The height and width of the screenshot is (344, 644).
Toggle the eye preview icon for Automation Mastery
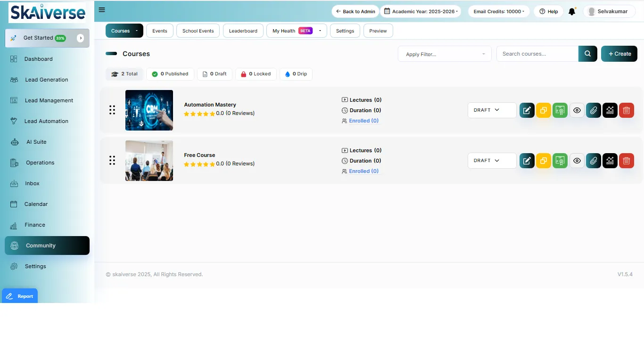pyautogui.click(x=577, y=110)
